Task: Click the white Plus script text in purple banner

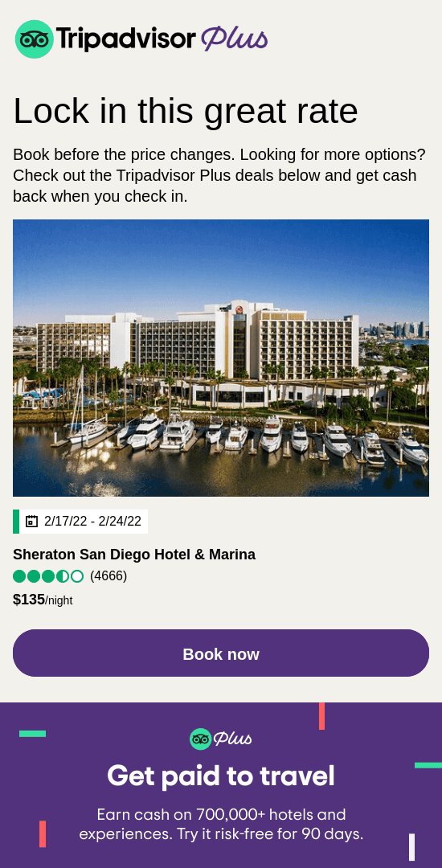Action: 232,739
